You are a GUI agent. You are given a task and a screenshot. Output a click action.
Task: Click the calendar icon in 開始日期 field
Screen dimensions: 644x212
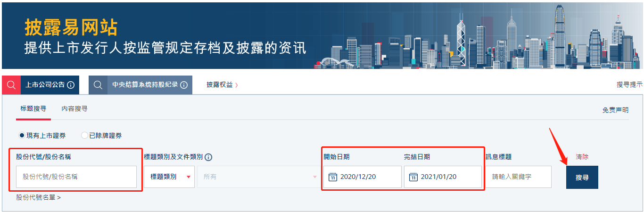(x=332, y=177)
